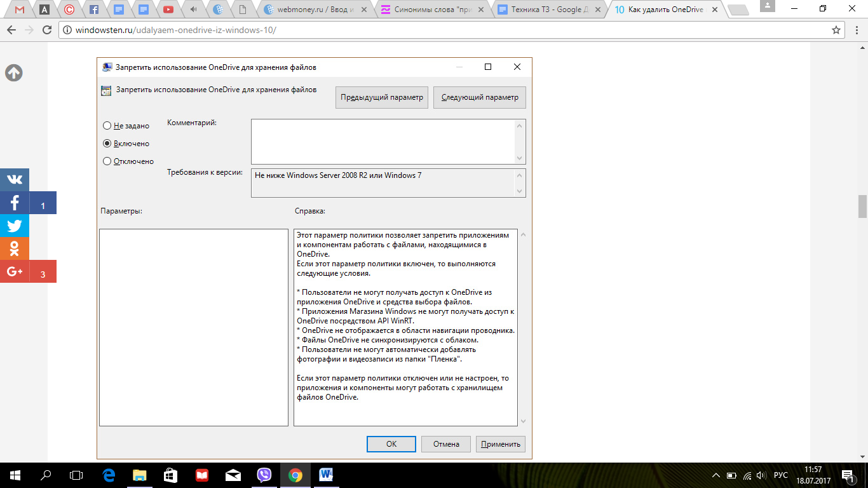The height and width of the screenshot is (488, 868).
Task: Click the 'Предыдущий параметр' button
Action: tap(381, 97)
